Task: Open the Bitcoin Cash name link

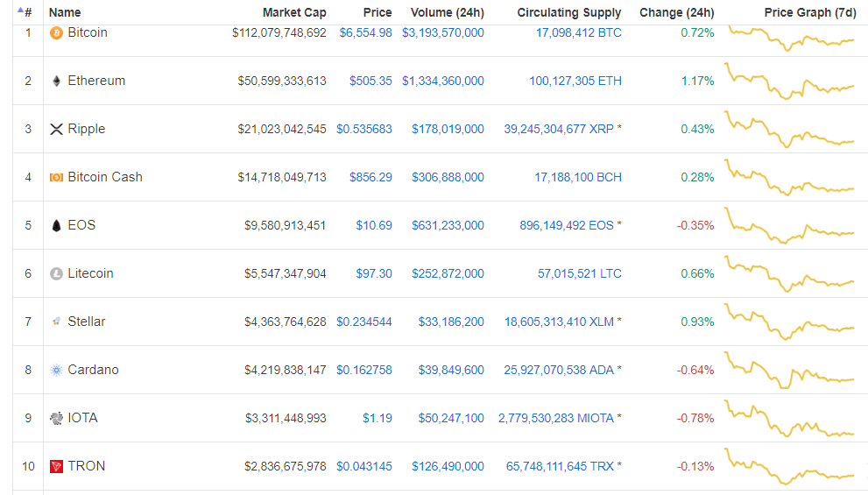Action: click(105, 177)
